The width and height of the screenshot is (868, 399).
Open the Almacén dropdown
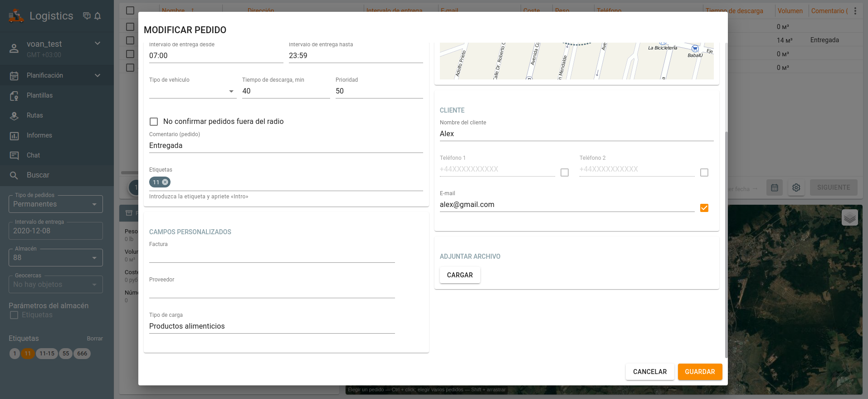[x=55, y=258]
